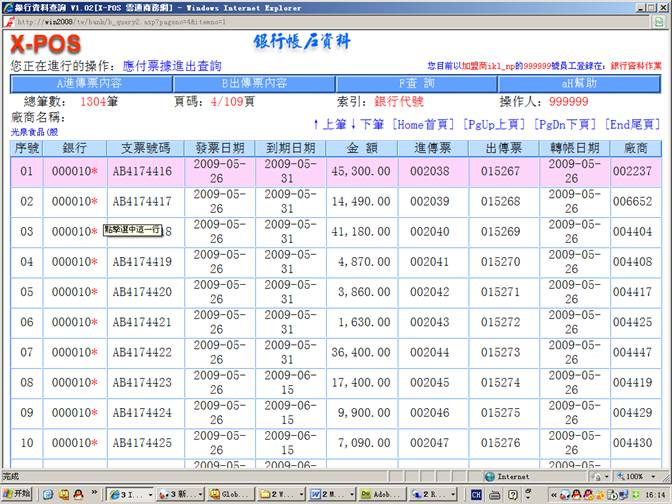Go to previous page via PgUp上頁
The width and height of the screenshot is (672, 504).
(494, 124)
